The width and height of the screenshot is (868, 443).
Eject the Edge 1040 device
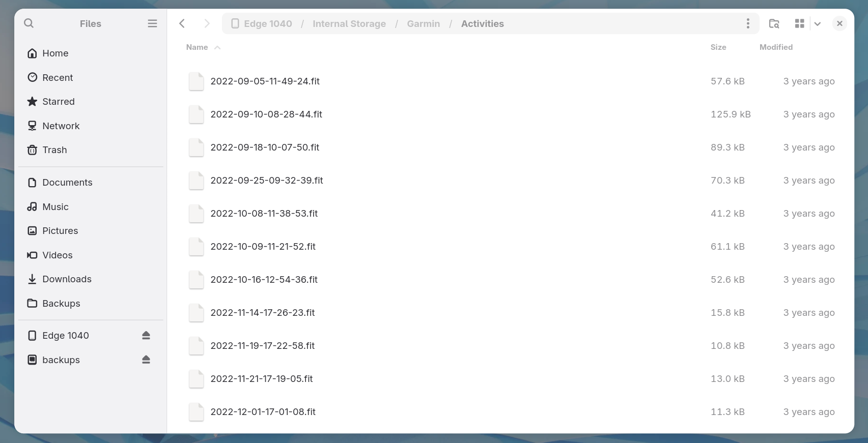click(x=146, y=335)
